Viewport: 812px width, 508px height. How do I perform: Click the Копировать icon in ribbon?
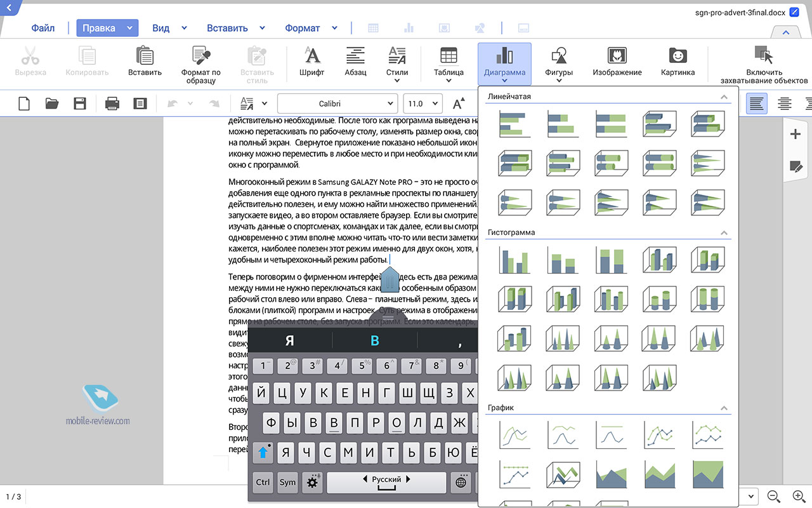[88, 55]
